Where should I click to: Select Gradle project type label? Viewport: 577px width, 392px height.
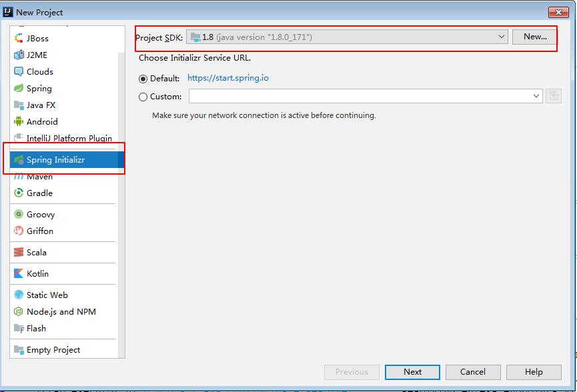pyautogui.click(x=39, y=193)
